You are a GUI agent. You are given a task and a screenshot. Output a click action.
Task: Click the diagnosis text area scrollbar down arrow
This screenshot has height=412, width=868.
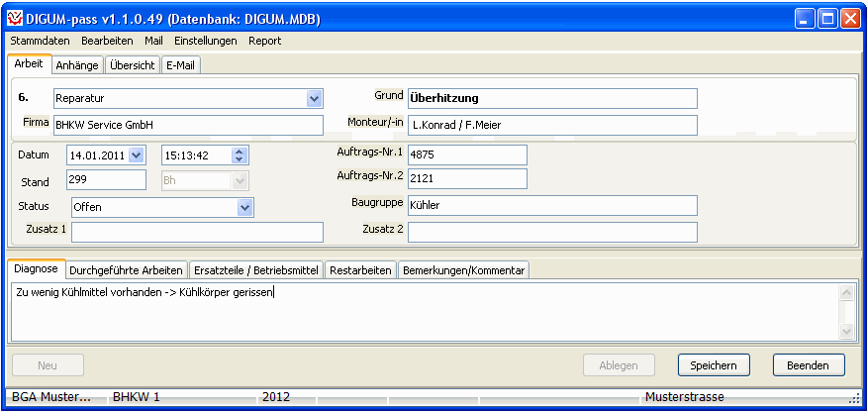846,332
